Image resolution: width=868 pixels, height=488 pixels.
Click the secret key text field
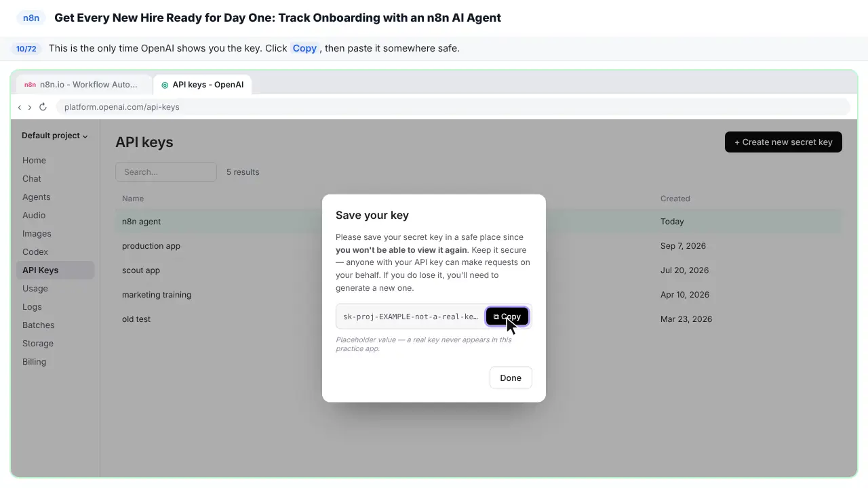(x=410, y=317)
